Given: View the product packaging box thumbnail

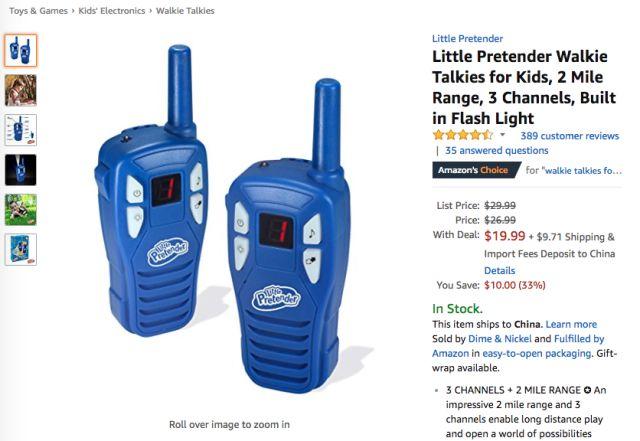Looking at the screenshot, I should 20,249.
